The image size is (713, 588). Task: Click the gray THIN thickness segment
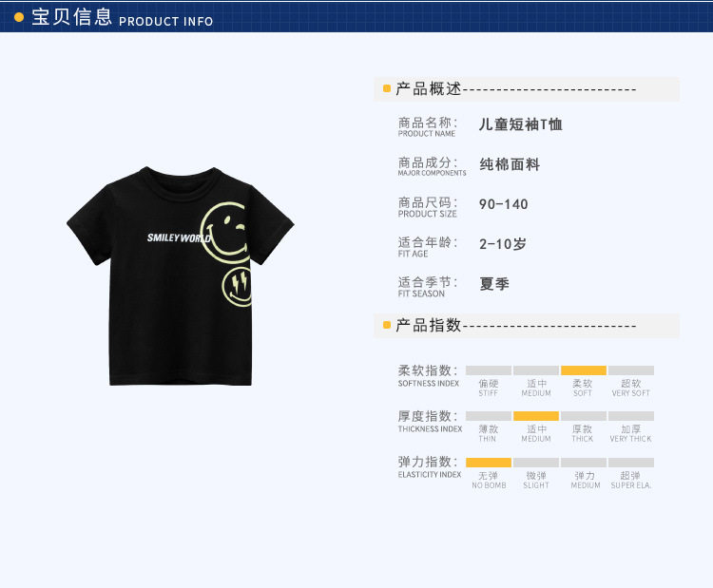point(489,416)
